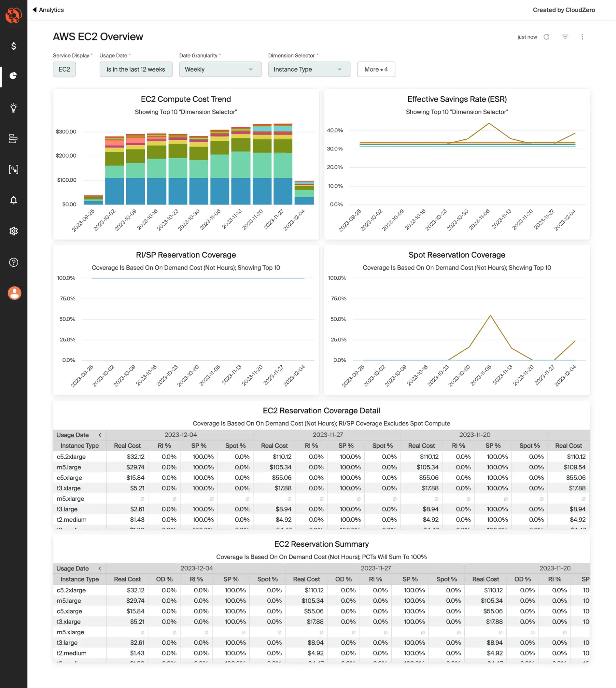Click the first Real Cost header in Coverage Detail
This screenshot has width=616, height=688.
pyautogui.click(x=127, y=446)
